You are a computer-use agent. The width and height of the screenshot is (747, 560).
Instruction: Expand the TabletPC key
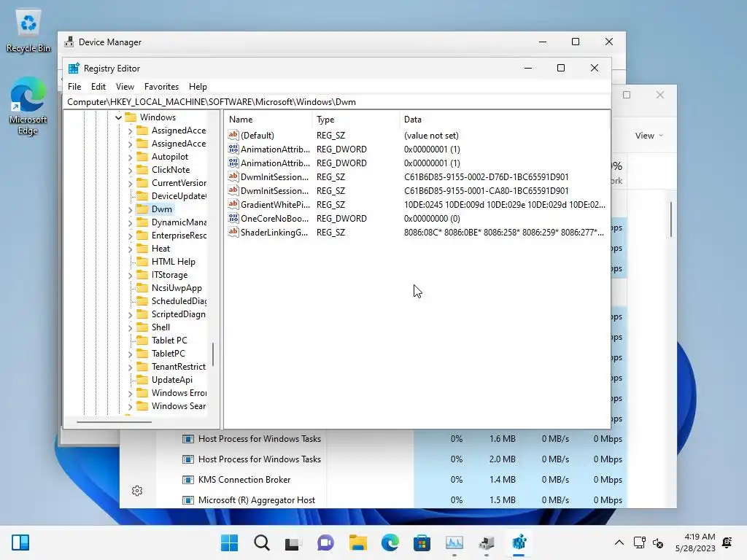[x=130, y=354]
